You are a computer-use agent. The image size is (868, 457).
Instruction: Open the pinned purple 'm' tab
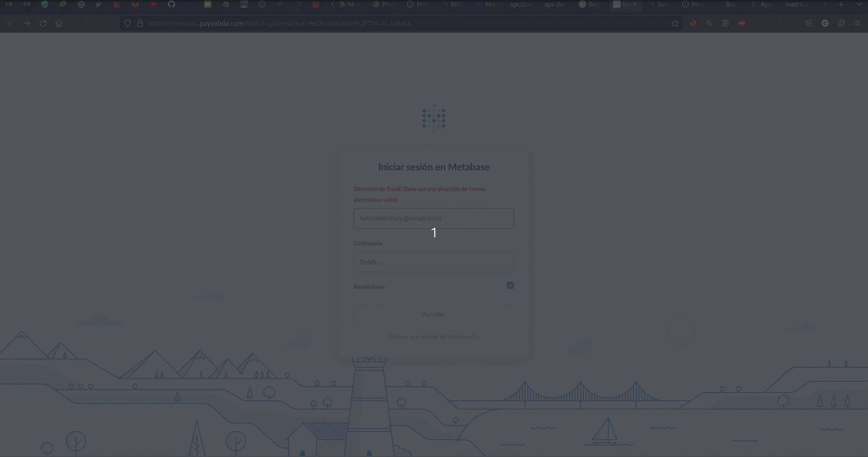tap(190, 5)
